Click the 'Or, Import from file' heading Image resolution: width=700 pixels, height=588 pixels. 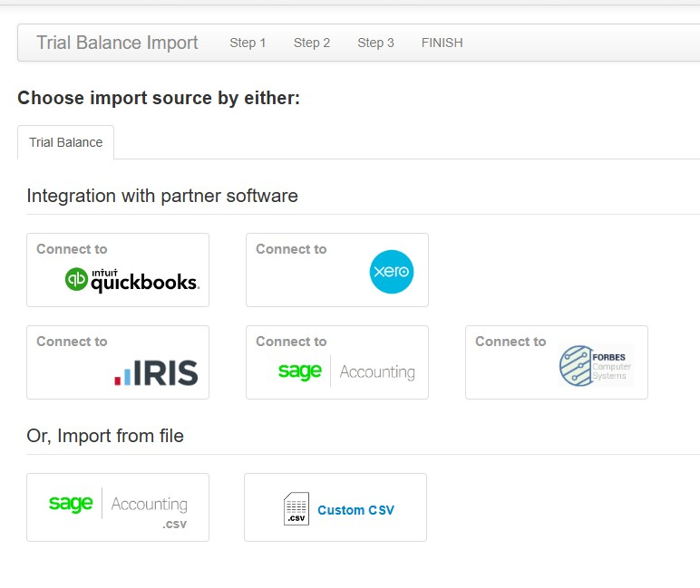point(105,436)
